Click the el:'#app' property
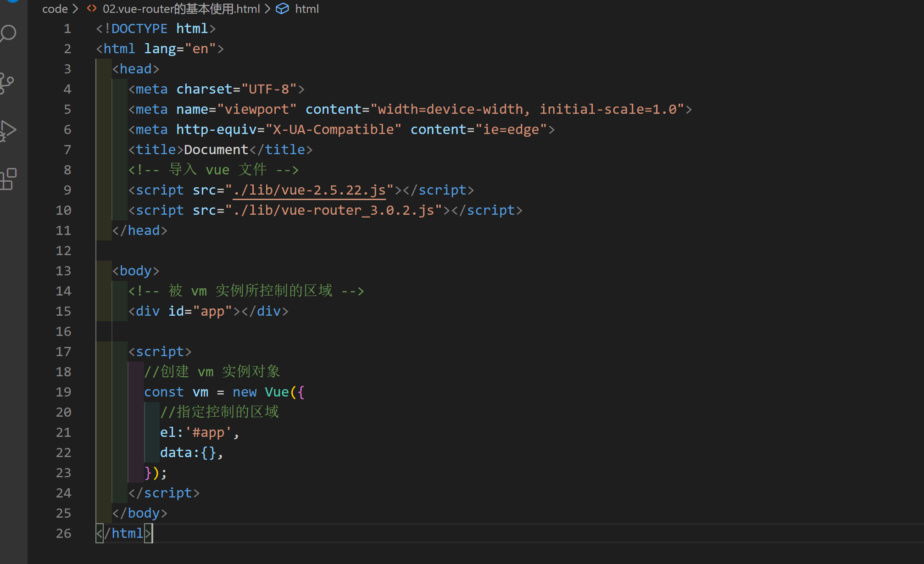Image resolution: width=924 pixels, height=564 pixels. [200, 432]
